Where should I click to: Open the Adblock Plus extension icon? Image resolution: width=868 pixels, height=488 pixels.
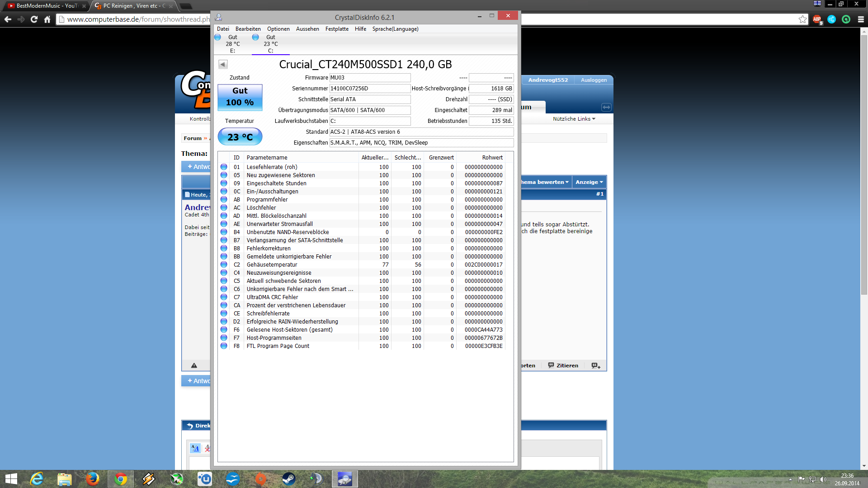point(817,19)
